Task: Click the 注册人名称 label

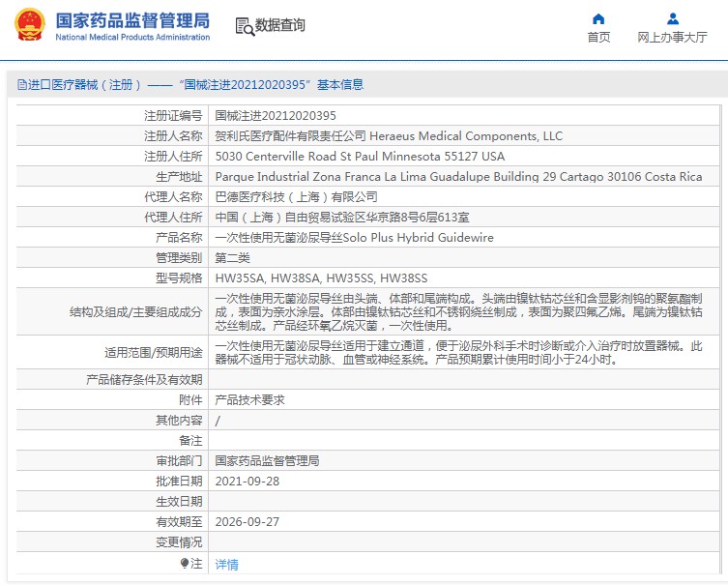Action: tap(173, 136)
